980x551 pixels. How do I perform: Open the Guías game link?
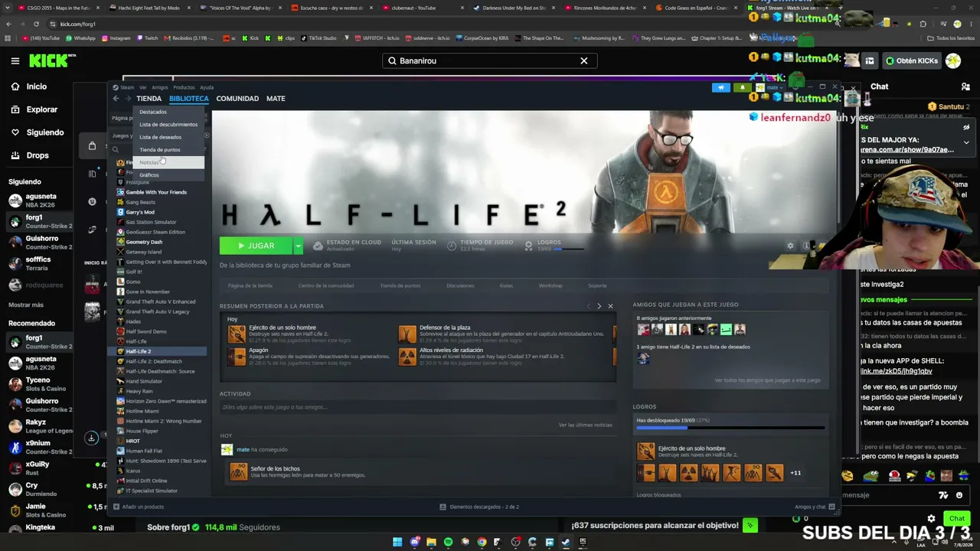pyautogui.click(x=506, y=285)
